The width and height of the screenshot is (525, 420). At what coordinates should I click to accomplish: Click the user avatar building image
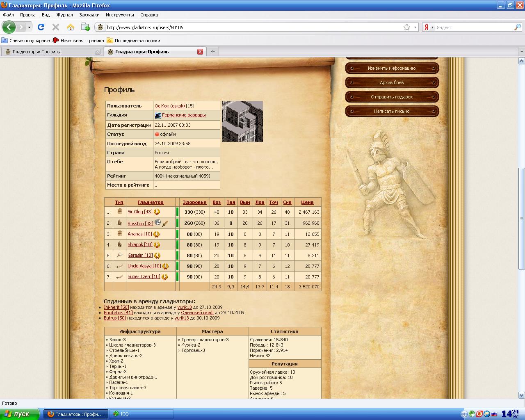coord(242,121)
